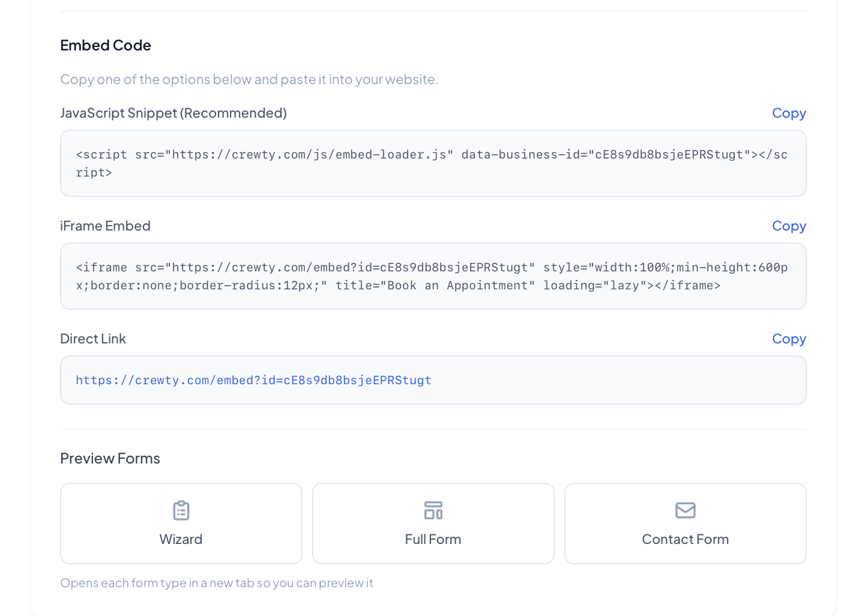This screenshot has height=616, width=862.
Task: Click the envelope icon on the Contact Form card
Action: (686, 510)
